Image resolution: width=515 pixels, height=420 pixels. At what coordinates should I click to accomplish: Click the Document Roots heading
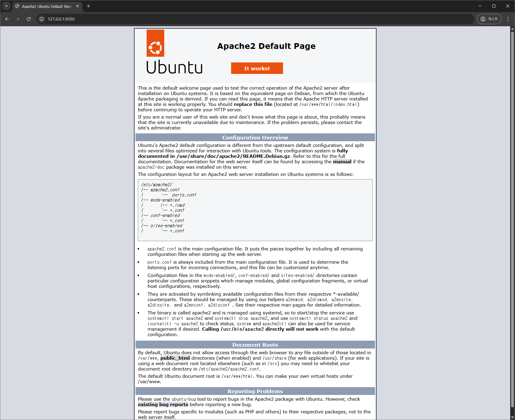(x=255, y=345)
